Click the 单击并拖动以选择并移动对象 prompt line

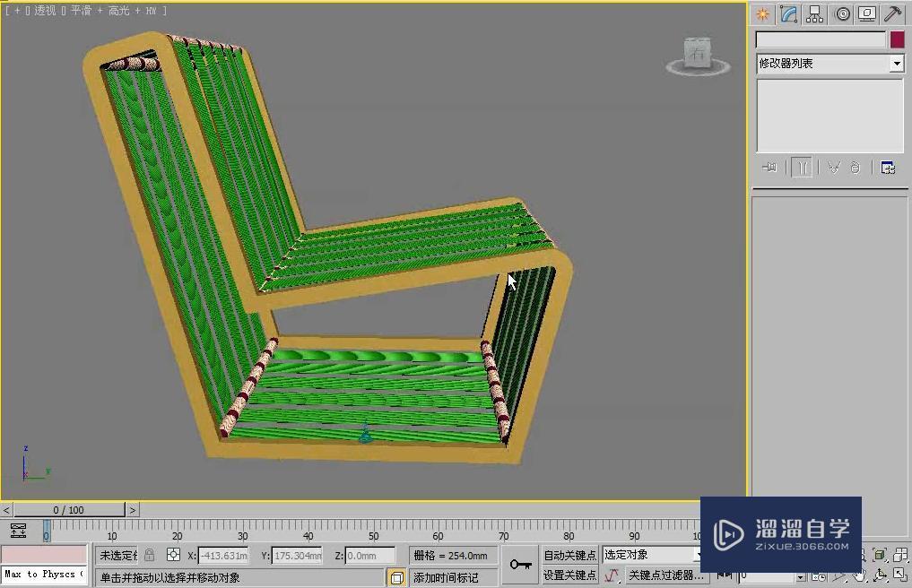(x=239, y=577)
